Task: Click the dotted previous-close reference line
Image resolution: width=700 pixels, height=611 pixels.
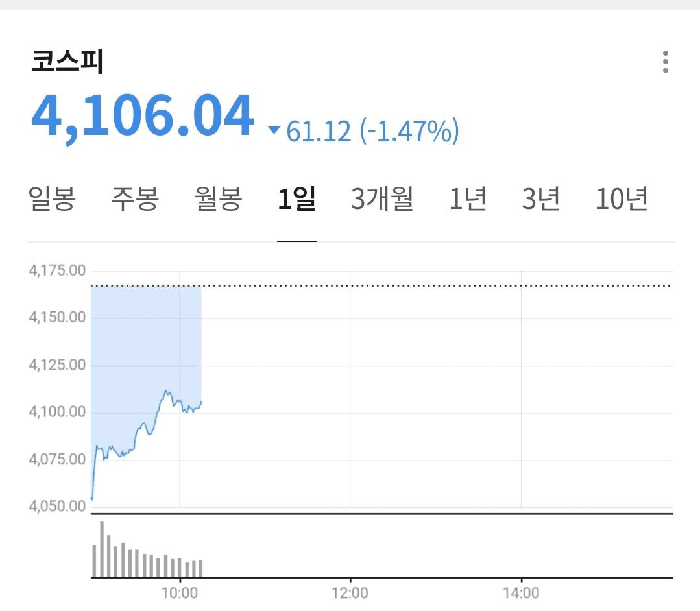Action: tap(435, 285)
